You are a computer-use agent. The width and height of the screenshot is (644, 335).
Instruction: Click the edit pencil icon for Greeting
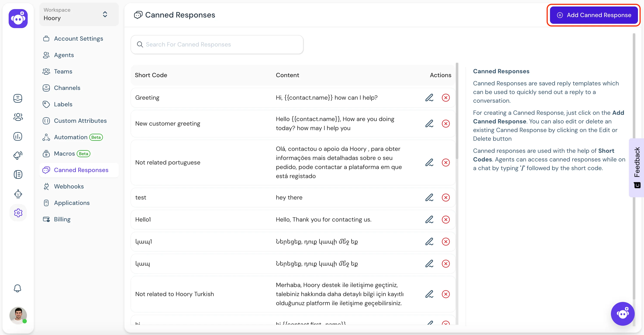429,98
